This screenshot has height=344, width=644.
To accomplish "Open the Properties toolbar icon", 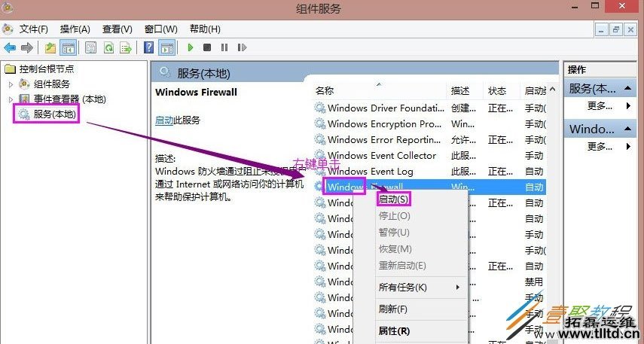I will point(91,47).
